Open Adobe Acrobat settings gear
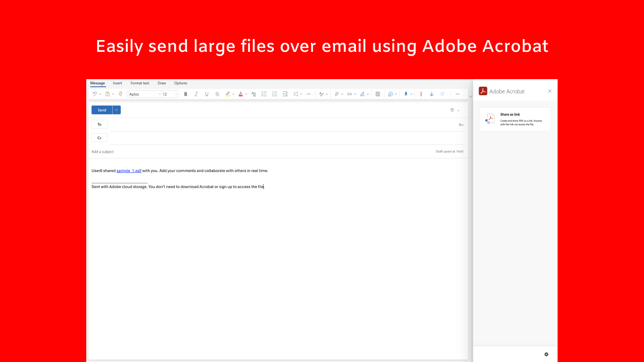The width and height of the screenshot is (644, 362). (546, 354)
